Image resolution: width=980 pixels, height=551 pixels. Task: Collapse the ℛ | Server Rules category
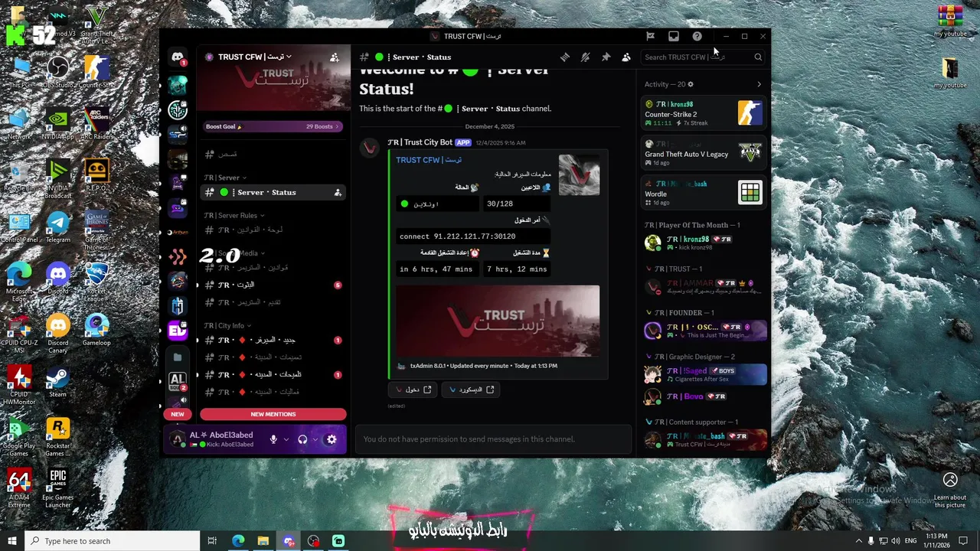click(234, 215)
